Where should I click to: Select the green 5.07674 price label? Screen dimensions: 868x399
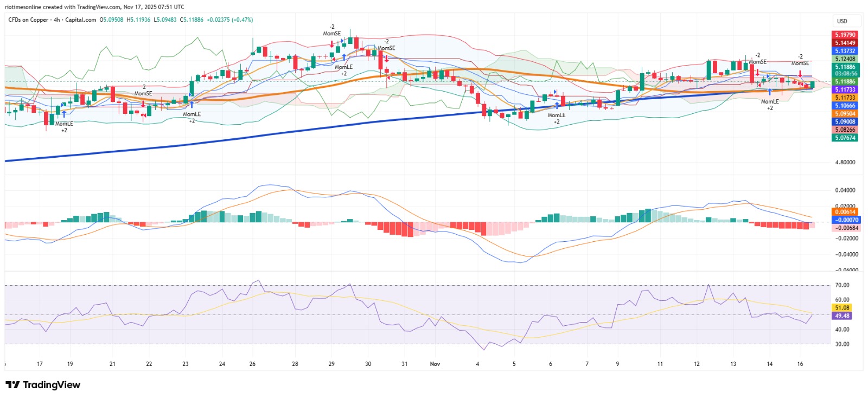tap(845, 138)
